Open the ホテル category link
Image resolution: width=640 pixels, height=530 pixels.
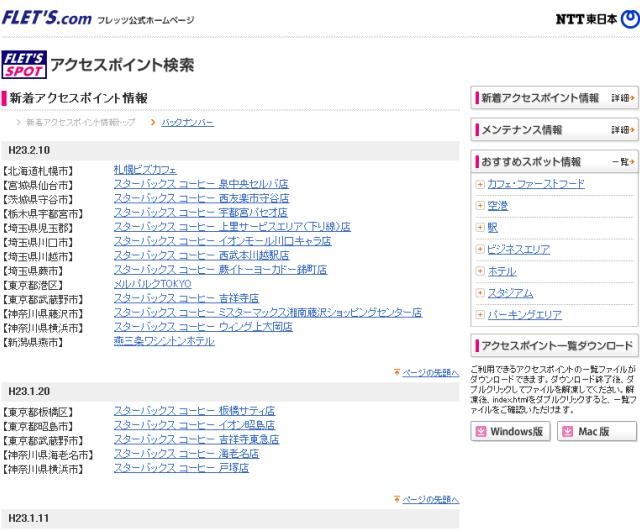click(x=502, y=271)
